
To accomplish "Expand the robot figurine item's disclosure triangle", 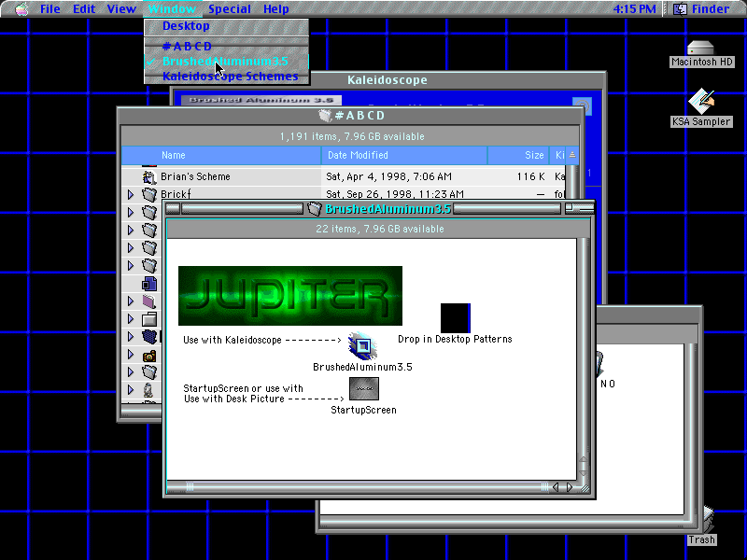I will (x=131, y=389).
